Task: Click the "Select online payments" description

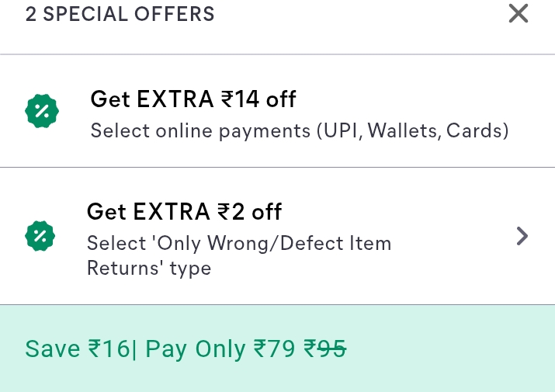Action: (x=200, y=130)
